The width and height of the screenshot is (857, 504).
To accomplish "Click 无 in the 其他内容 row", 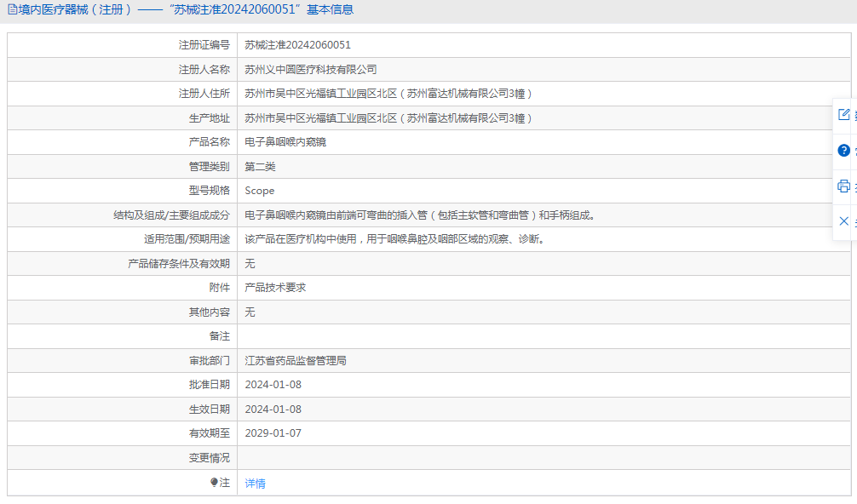I will [250, 312].
